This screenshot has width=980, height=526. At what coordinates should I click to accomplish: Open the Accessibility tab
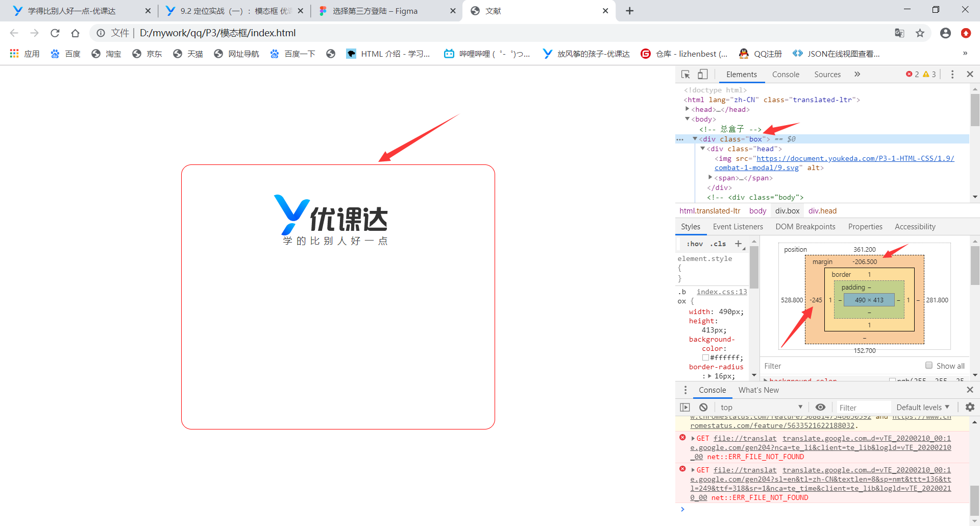[915, 227]
